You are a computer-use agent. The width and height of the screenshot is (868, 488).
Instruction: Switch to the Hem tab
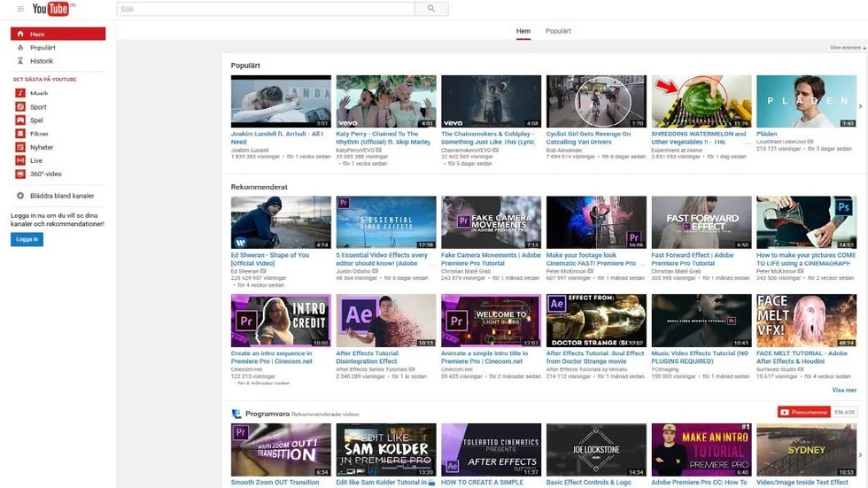[523, 31]
